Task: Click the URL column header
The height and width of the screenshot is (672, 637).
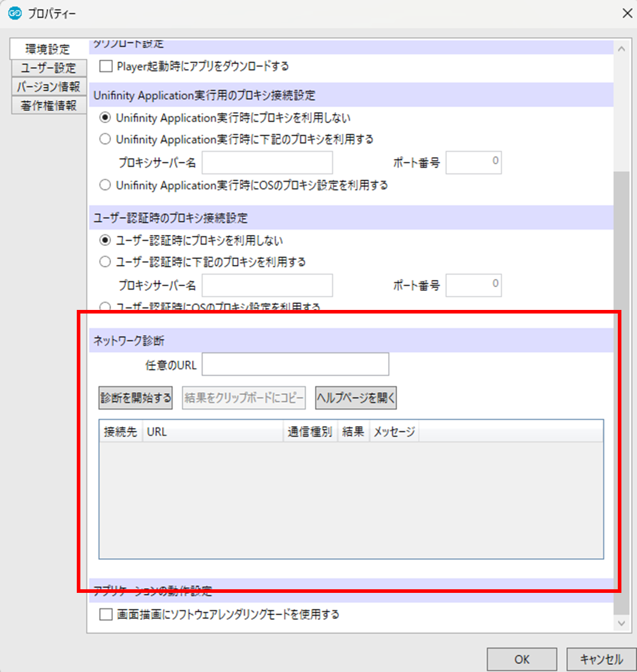Action: point(212,432)
